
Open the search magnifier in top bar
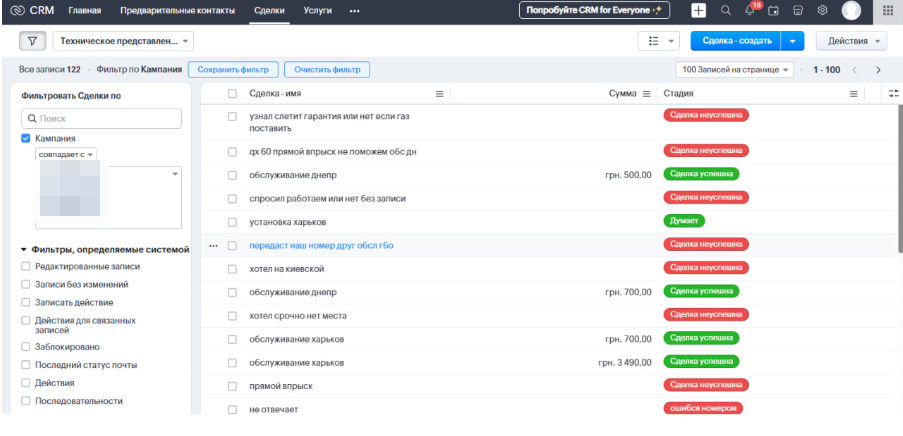[726, 10]
